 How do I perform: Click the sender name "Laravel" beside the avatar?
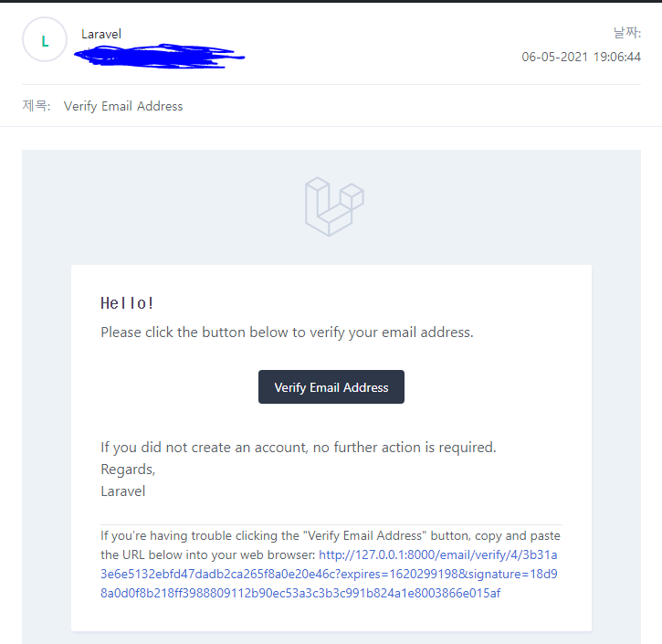tap(101, 34)
